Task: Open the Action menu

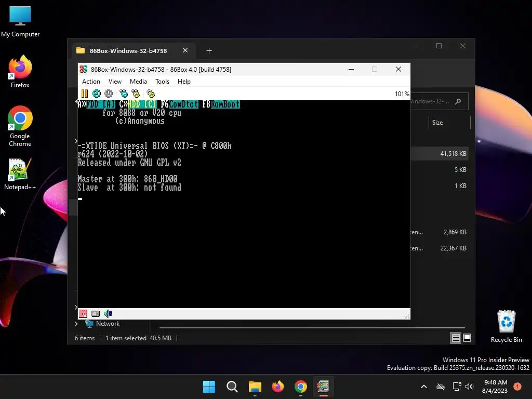Action: click(91, 82)
